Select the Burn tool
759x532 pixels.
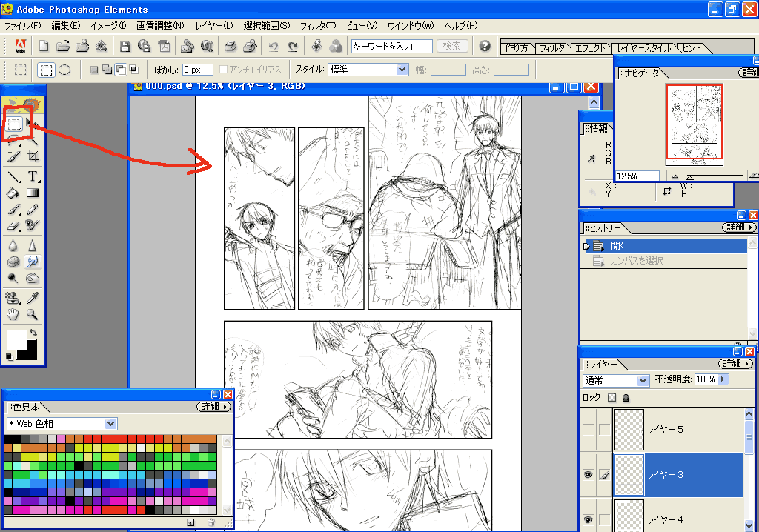pos(33,279)
